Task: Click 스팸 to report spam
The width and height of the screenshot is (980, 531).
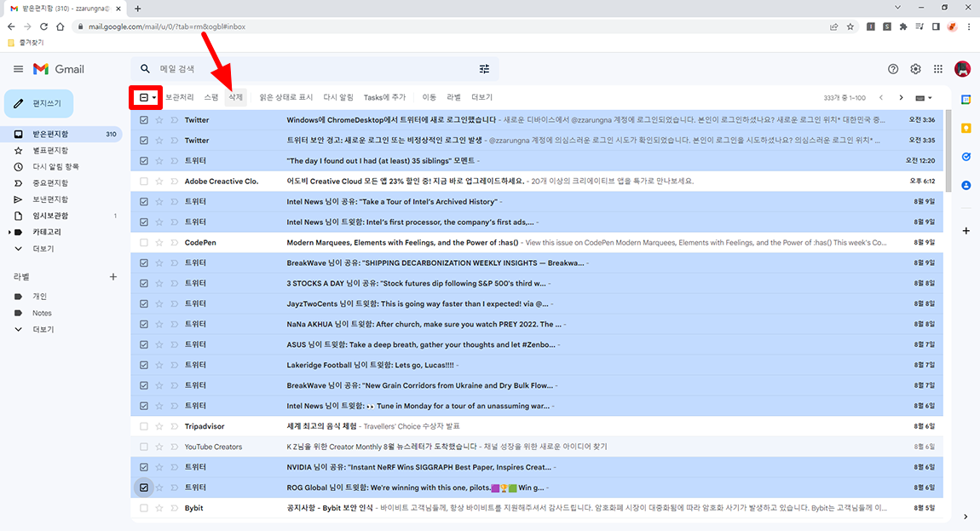Action: pos(211,97)
